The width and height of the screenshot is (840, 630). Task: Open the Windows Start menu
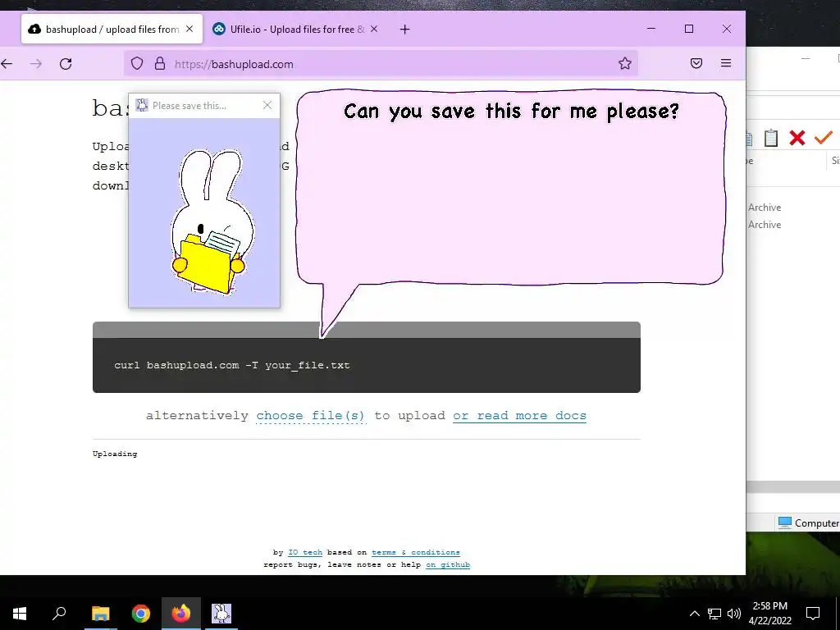(20, 614)
